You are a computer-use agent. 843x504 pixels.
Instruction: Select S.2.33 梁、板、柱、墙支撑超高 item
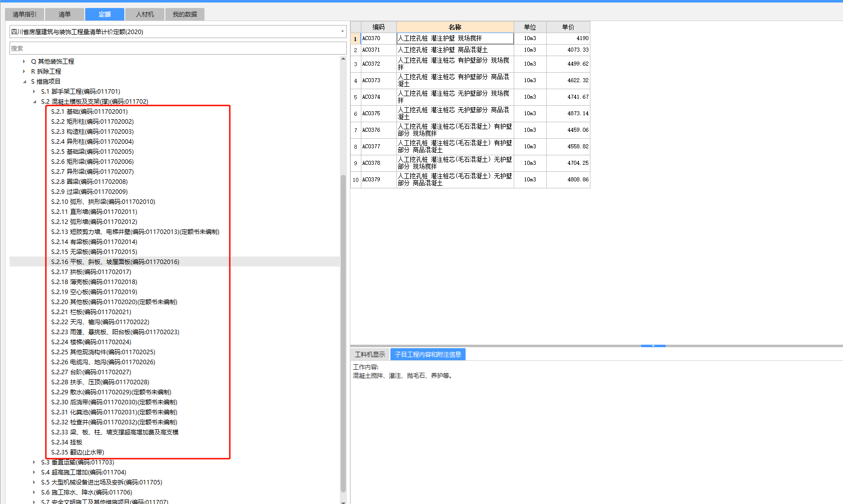tap(115, 432)
